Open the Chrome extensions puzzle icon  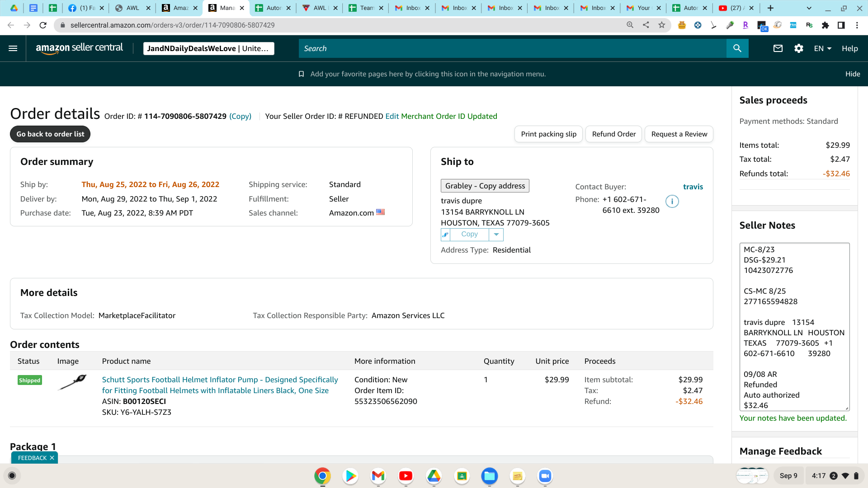point(826,25)
